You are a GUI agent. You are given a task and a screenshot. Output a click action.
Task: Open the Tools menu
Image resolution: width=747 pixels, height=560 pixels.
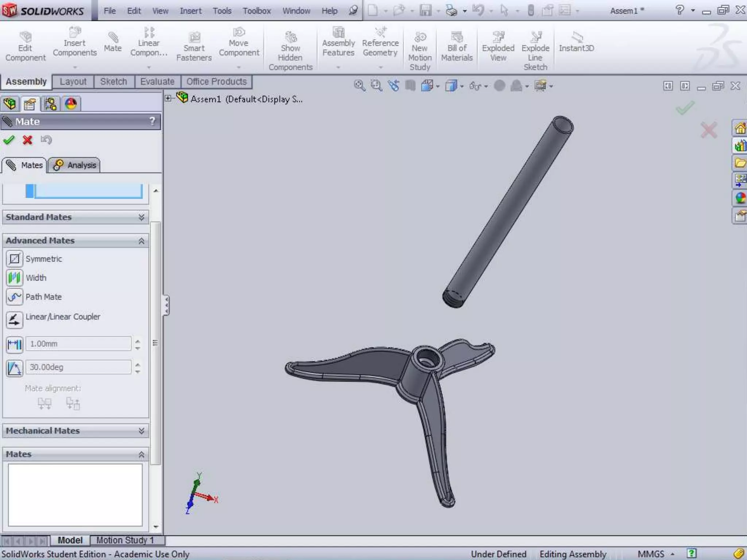(222, 11)
